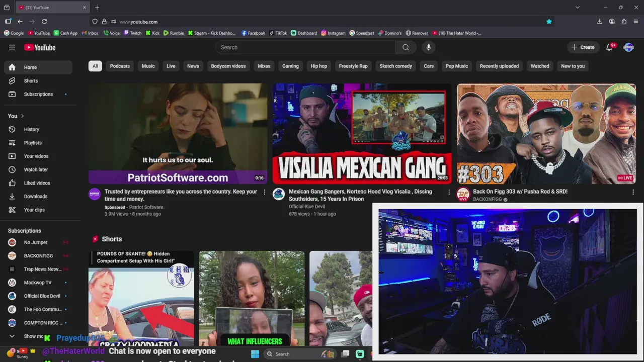The image size is (644, 362).
Task: Activate voice search microphone
Action: 429,47
